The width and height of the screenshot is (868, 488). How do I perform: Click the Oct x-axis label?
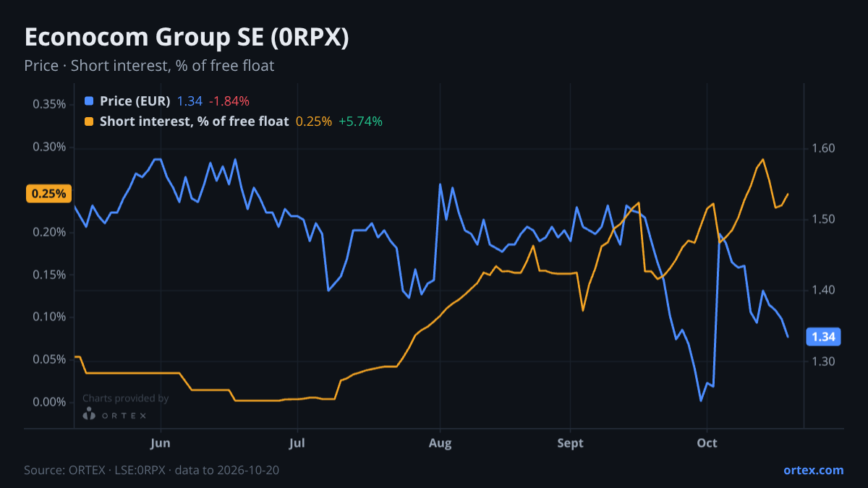point(707,443)
